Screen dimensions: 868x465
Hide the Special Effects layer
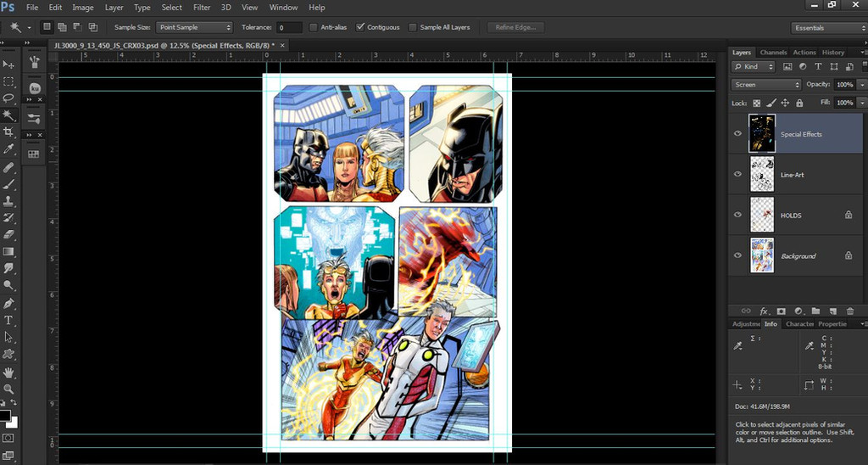pos(737,133)
